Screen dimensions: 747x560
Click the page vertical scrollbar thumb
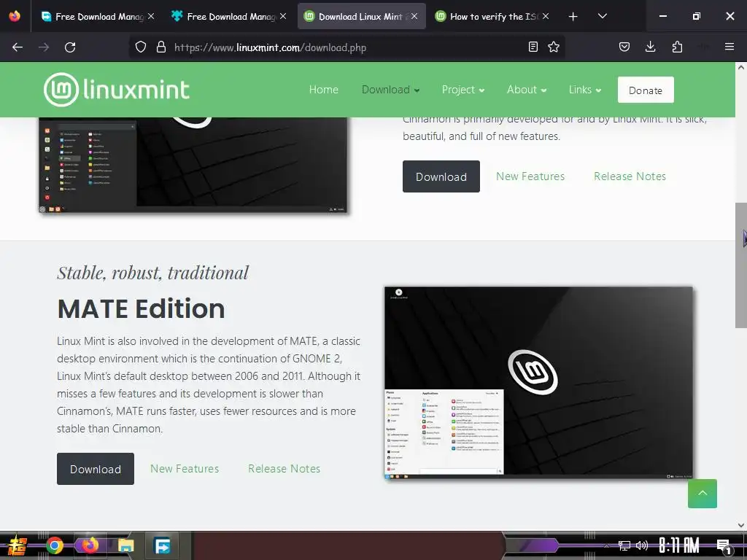pos(741,265)
